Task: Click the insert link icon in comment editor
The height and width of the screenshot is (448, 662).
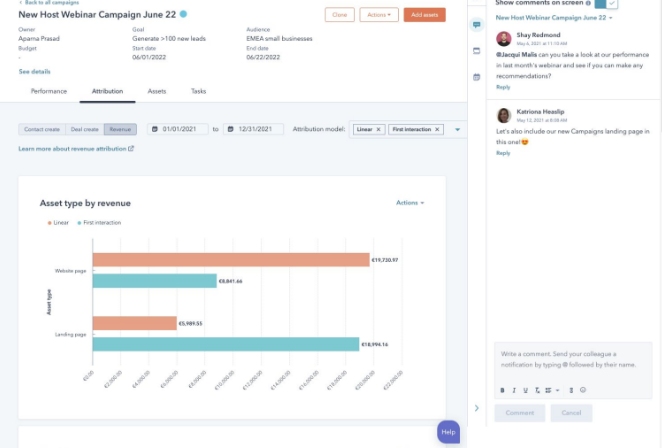Action: tap(571, 390)
